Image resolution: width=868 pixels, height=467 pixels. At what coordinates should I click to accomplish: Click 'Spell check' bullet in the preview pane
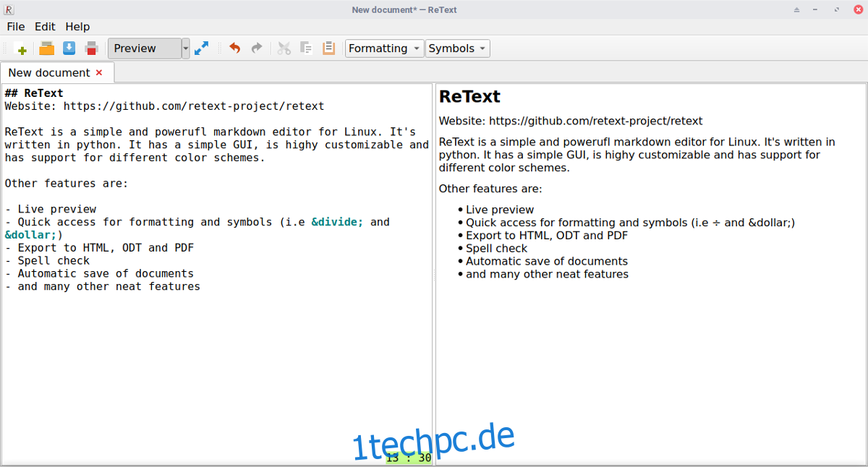(497, 249)
